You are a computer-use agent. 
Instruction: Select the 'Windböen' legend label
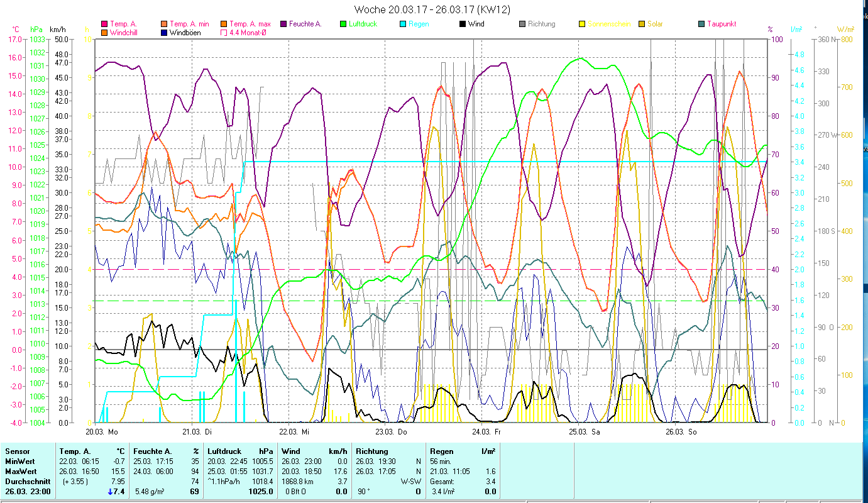[185, 32]
